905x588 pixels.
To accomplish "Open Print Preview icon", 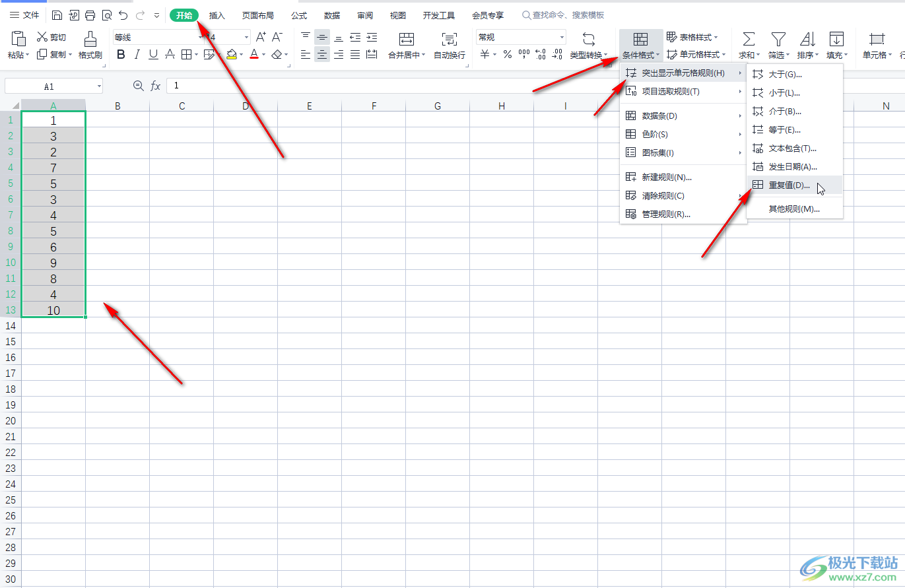I will pos(107,15).
